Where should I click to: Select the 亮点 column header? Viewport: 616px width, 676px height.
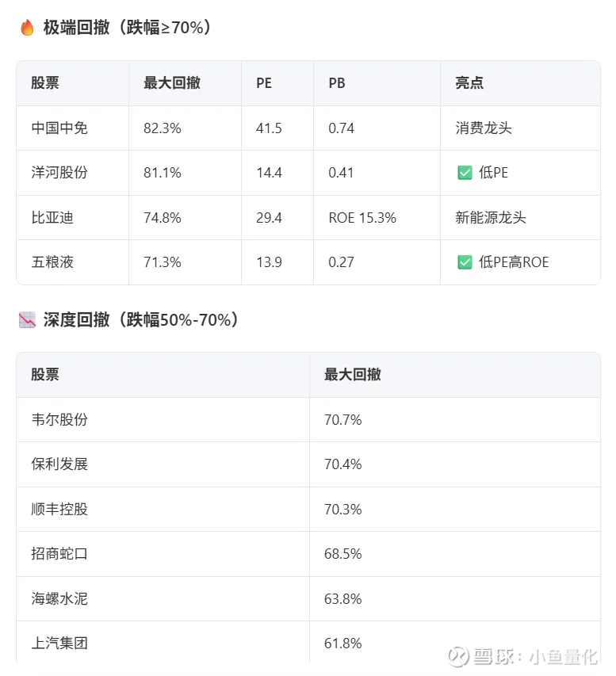click(x=469, y=83)
